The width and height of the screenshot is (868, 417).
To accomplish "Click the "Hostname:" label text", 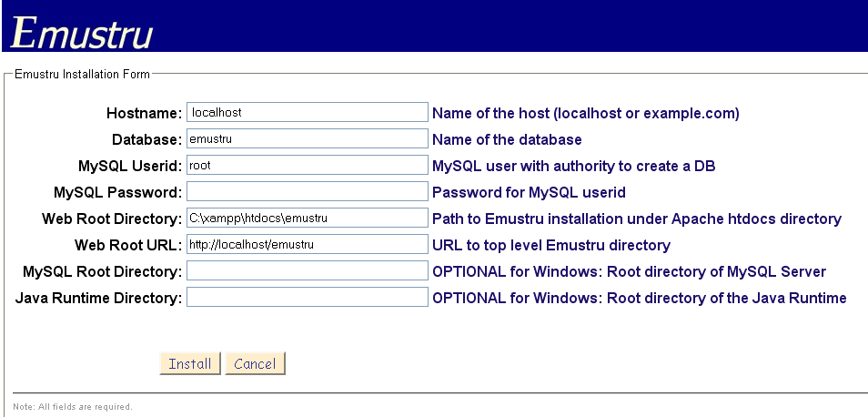I will pyautogui.click(x=144, y=114).
